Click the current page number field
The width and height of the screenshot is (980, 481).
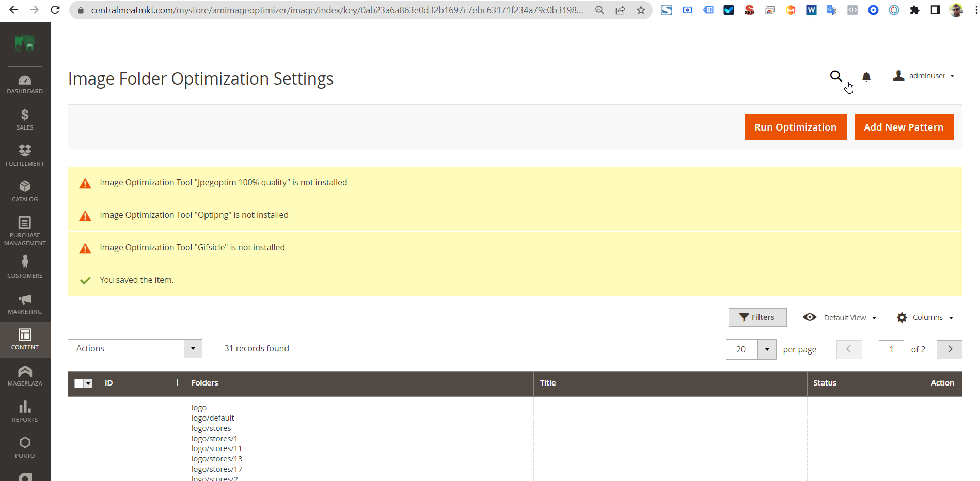click(x=891, y=349)
